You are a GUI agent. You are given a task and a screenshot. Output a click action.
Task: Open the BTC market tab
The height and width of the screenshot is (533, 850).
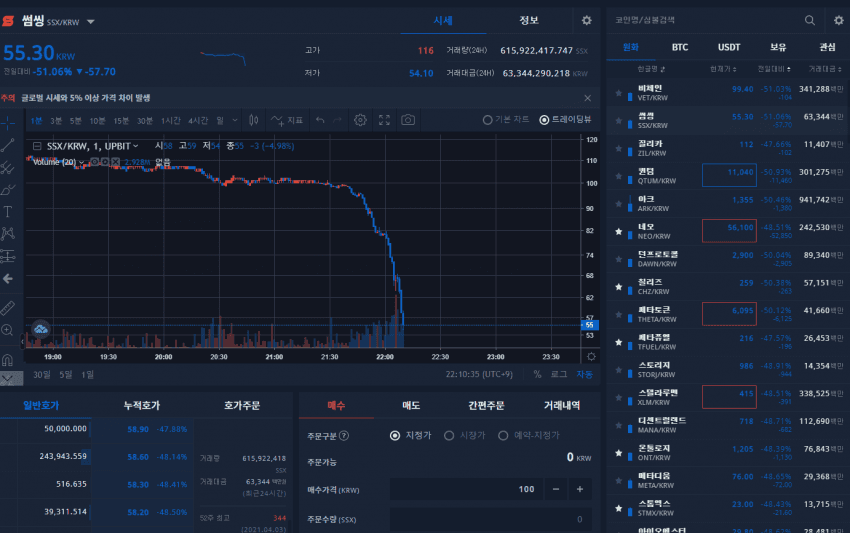[680, 47]
